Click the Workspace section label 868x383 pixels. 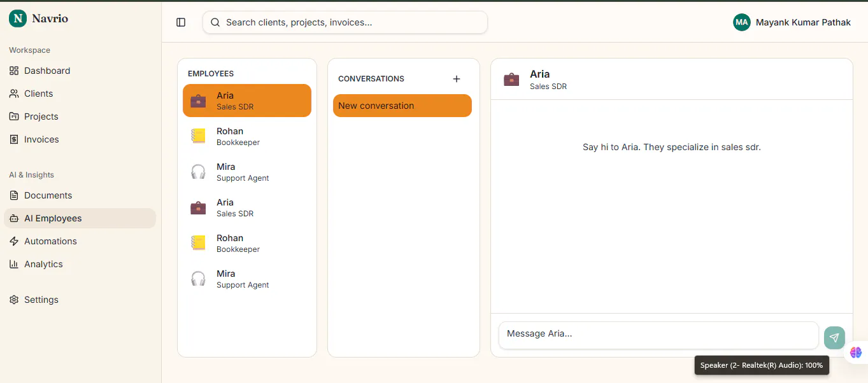(29, 50)
